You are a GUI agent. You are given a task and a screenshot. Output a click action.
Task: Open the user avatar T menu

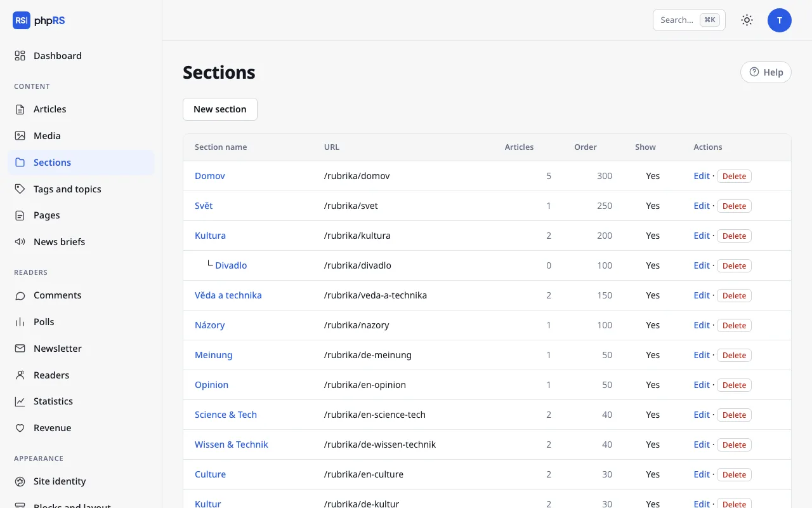click(780, 20)
